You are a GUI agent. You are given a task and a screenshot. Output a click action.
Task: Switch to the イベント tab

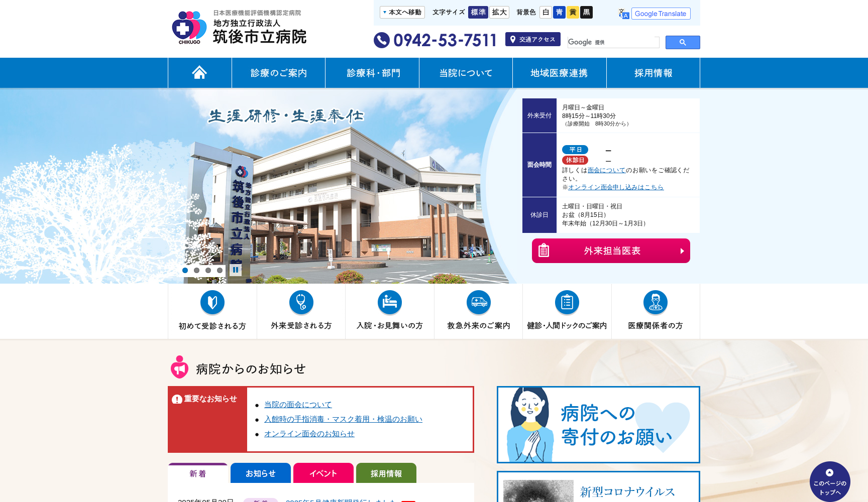323,472
